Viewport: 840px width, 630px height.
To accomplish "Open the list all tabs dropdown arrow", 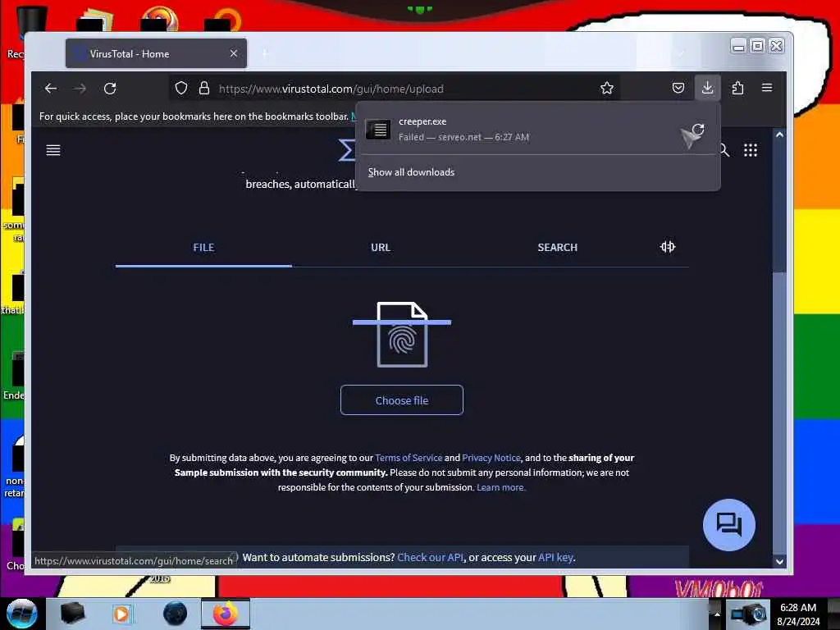I will point(681,53).
